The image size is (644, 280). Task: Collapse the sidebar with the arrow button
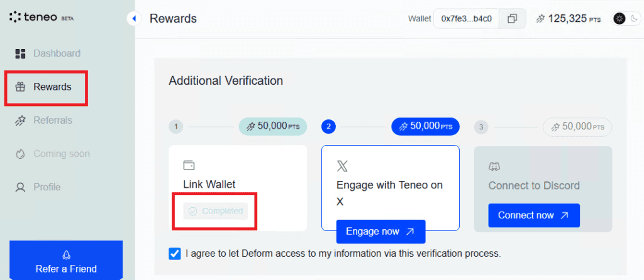[134, 18]
